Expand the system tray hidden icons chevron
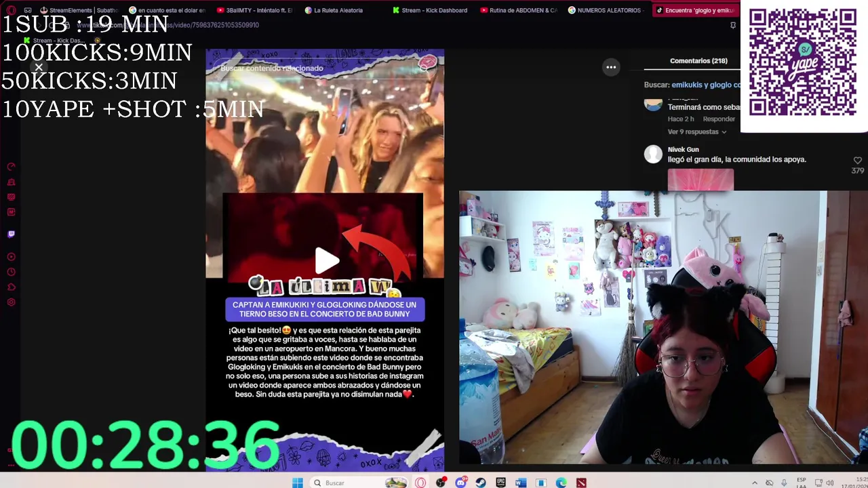This screenshot has height=488, width=868. coord(755,483)
